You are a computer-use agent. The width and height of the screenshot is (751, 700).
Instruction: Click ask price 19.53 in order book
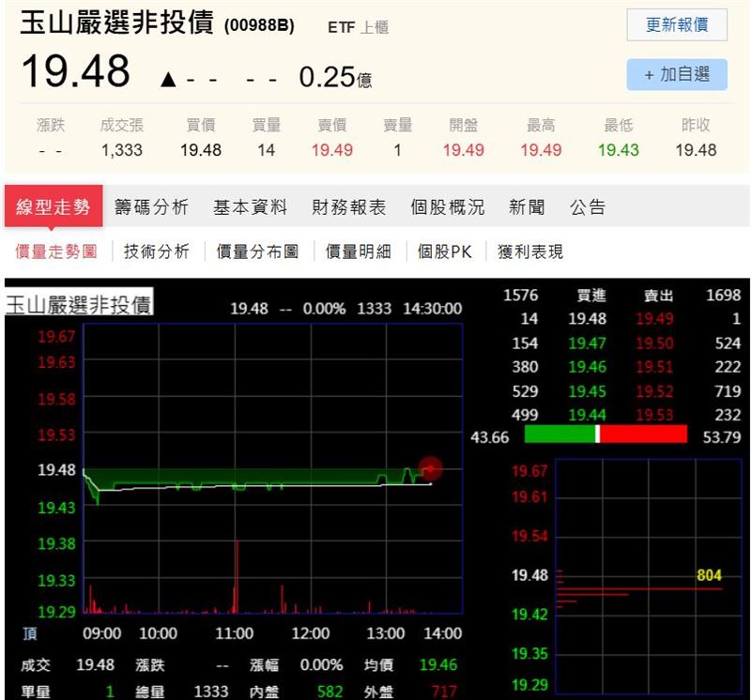click(654, 415)
